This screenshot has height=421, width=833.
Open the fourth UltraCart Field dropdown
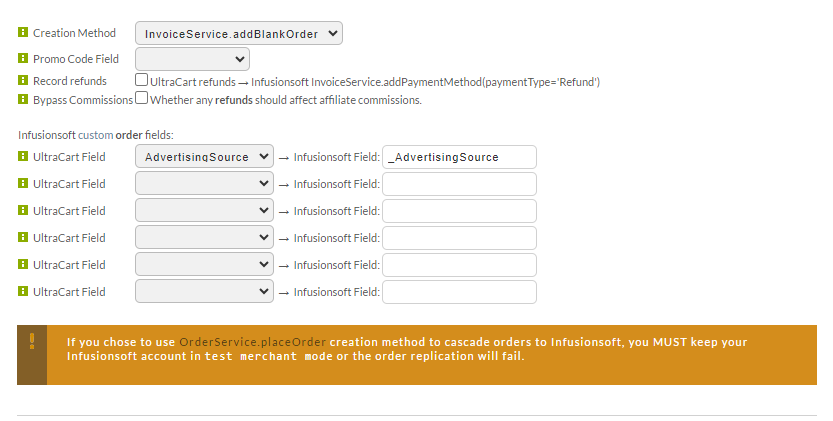pos(205,238)
